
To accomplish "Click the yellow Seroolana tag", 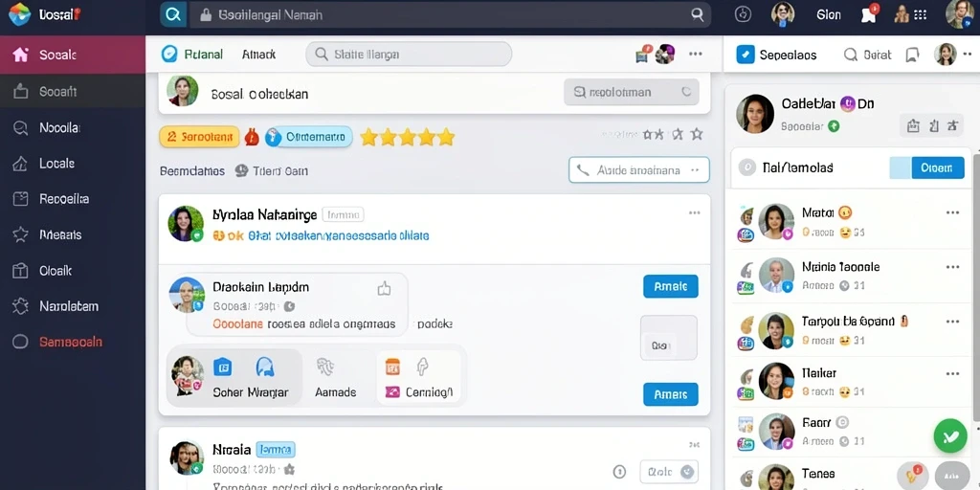I will tap(199, 137).
